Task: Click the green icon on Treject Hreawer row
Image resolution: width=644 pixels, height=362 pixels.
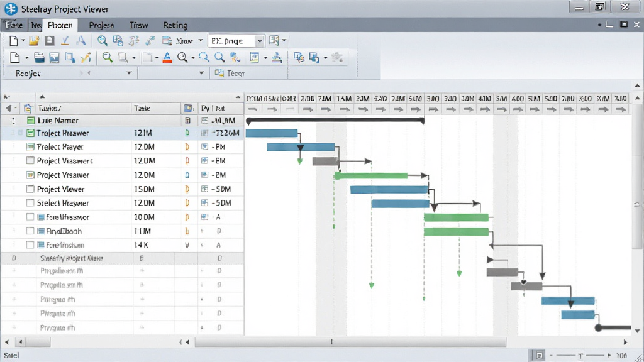Action: tap(30, 133)
